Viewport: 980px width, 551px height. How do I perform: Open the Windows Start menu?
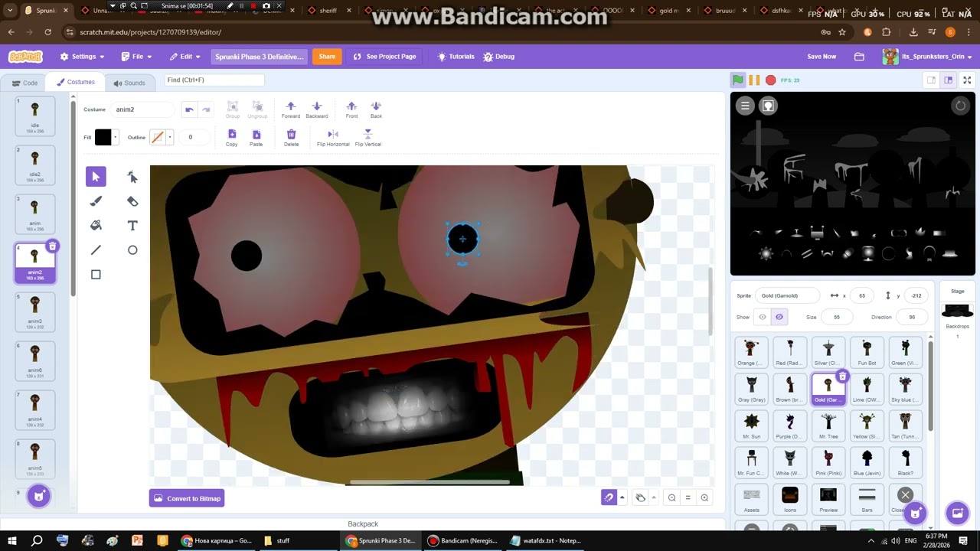[x=12, y=540]
